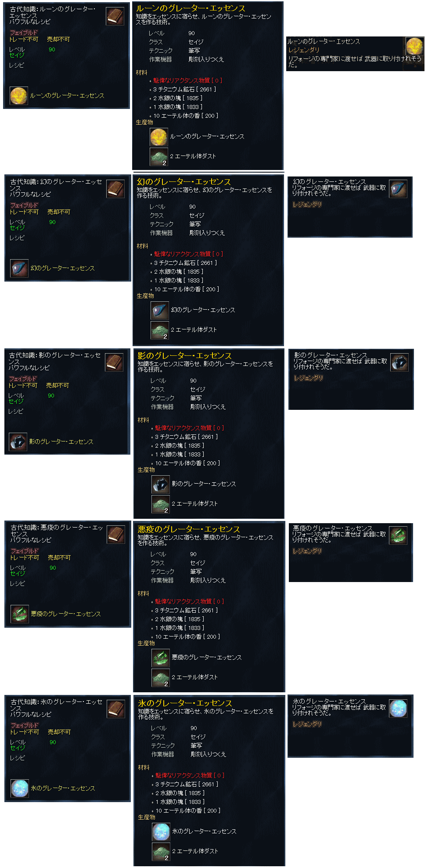Viewport: 428px width, 868px height.
Task: Click the blue 幻のグレーター・エッセンス icon under 生産物
Action: coord(160,310)
